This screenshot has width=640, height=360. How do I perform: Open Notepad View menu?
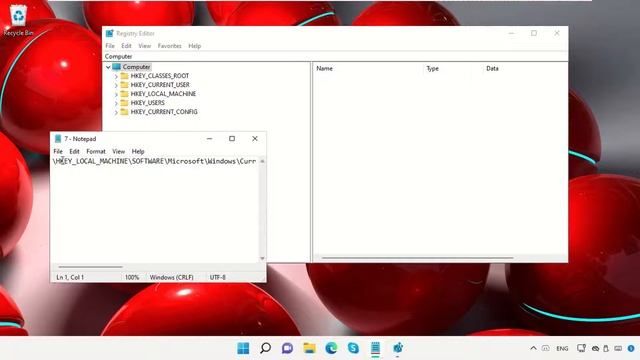coord(118,151)
